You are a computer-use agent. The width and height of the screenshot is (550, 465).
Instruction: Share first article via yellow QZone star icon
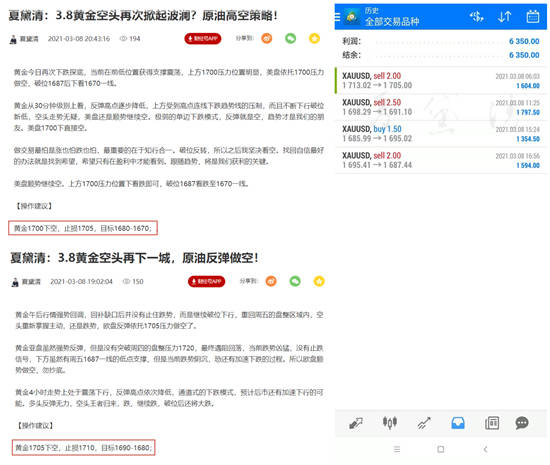click(x=314, y=38)
